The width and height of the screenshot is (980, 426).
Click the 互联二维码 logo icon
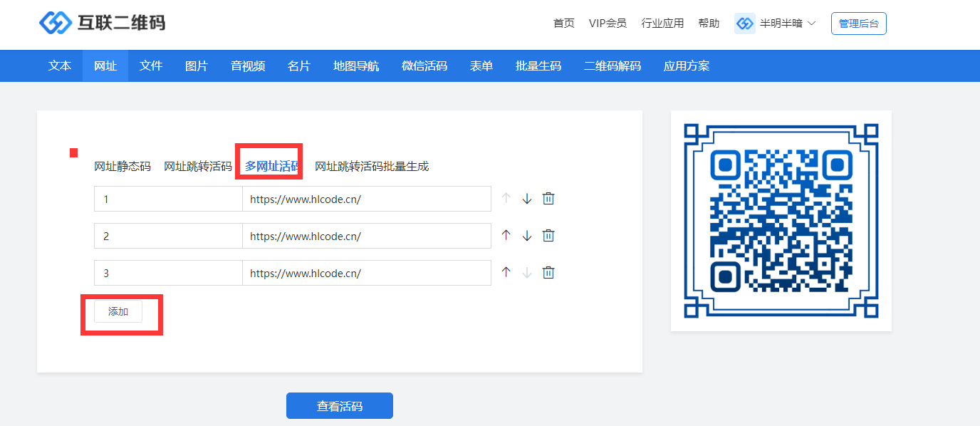(56, 23)
